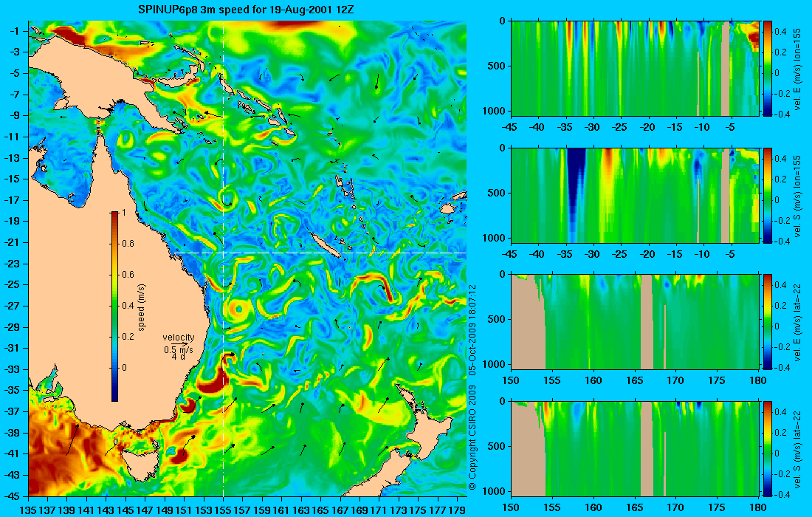812x517 pixels.
Task: Click the 'vel. S (m/s) lat=-22' axis label
Action: (797, 448)
